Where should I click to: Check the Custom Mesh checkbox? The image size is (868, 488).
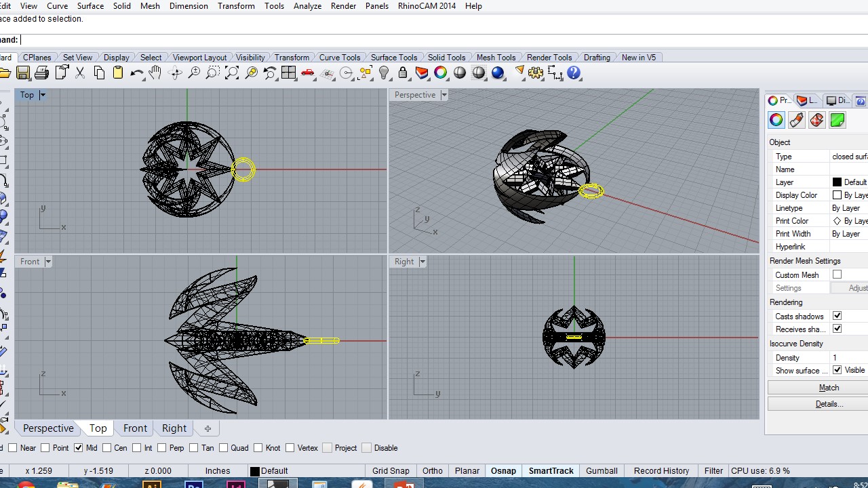(x=837, y=274)
